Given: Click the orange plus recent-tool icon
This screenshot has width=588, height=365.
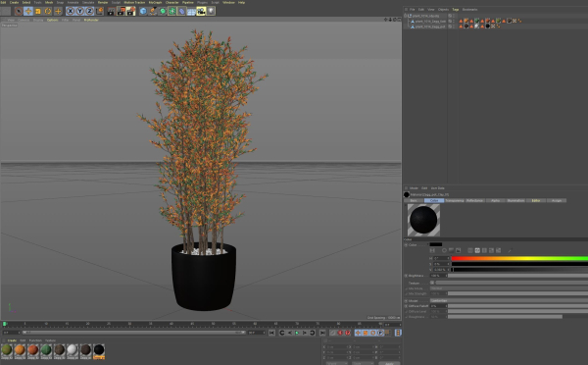Looking at the screenshot, I should 58,11.
